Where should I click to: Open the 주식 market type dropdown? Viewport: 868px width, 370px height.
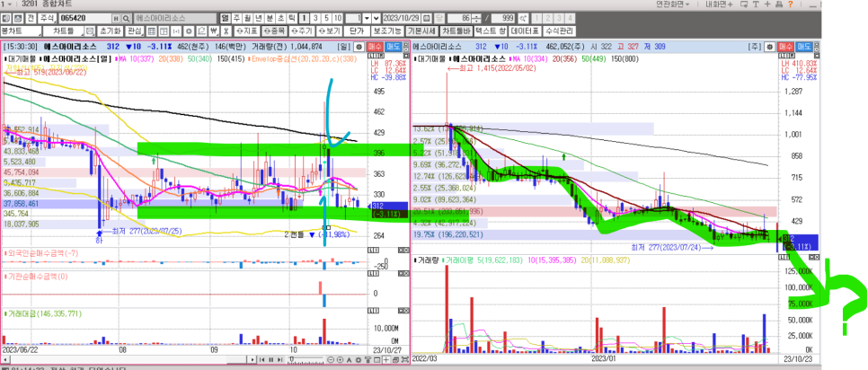[x=47, y=18]
